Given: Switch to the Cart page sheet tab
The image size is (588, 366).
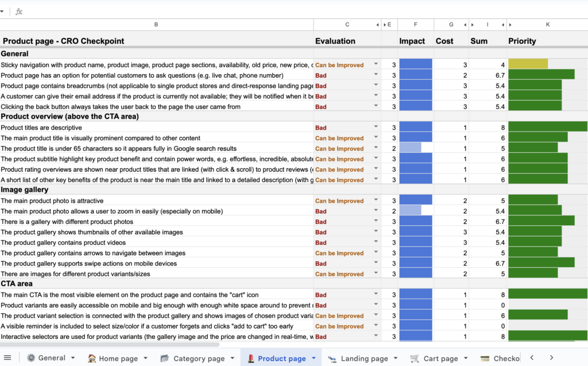Looking at the screenshot, I should pos(434,358).
